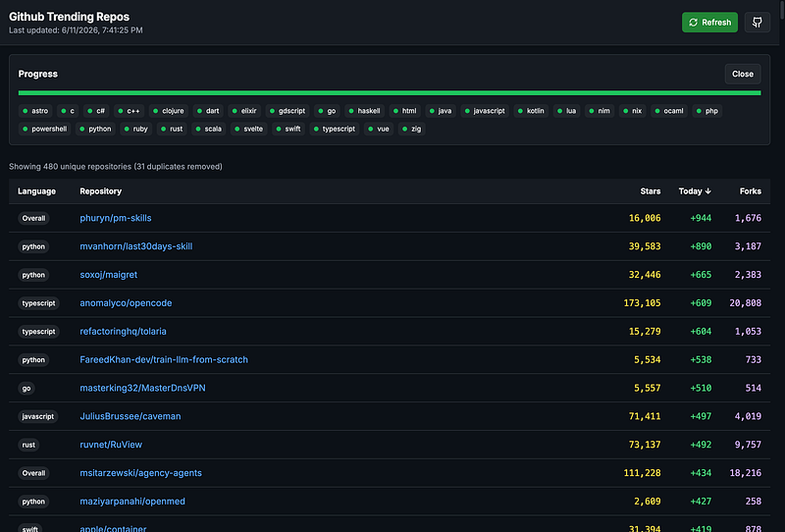This screenshot has width=785, height=532.
Task: Open anomalyco/opencode repository link
Action: [x=126, y=303]
